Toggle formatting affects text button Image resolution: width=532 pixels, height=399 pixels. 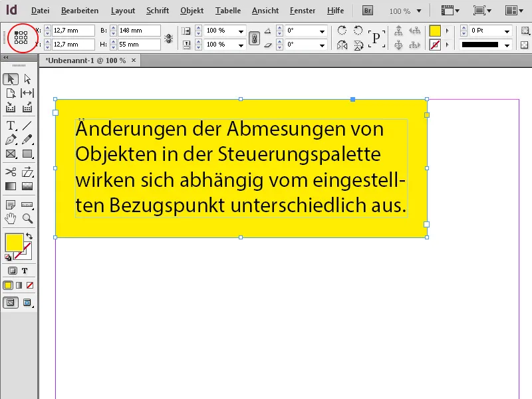click(x=25, y=271)
